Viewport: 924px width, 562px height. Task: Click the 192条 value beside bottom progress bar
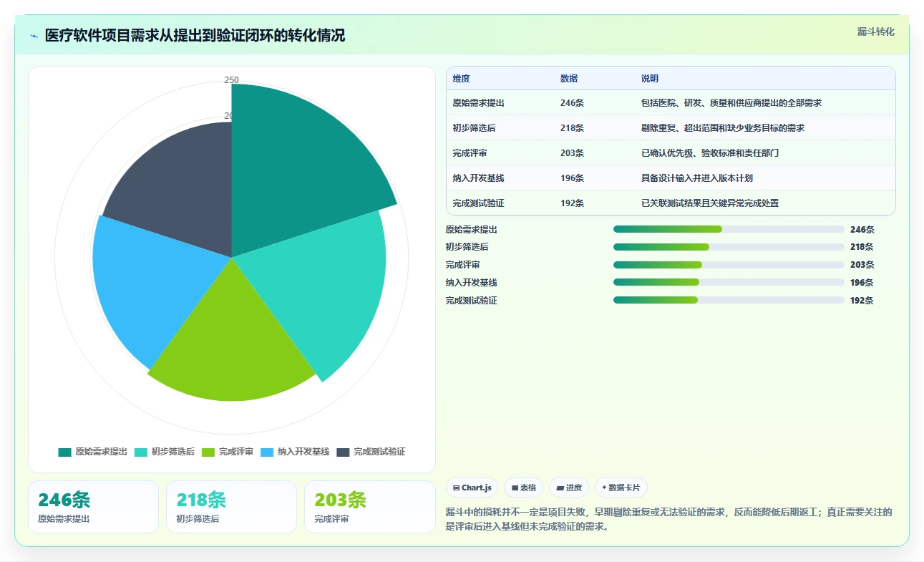(x=862, y=300)
